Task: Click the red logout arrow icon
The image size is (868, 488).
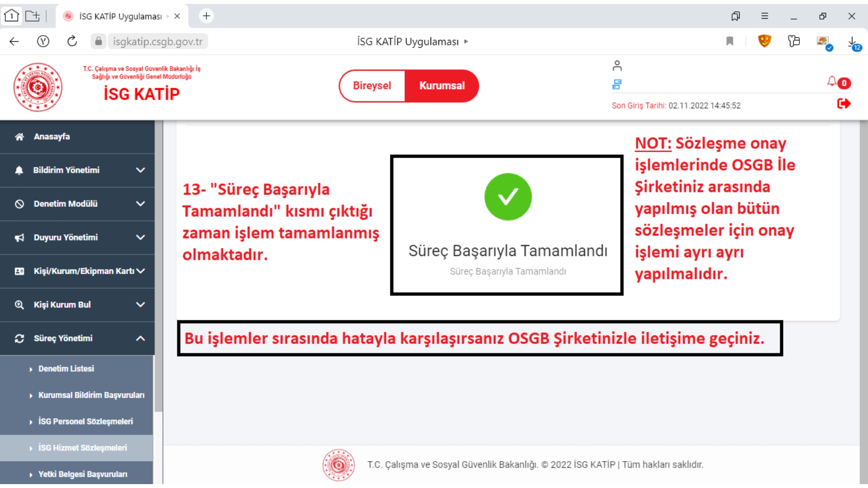Action: 843,104
